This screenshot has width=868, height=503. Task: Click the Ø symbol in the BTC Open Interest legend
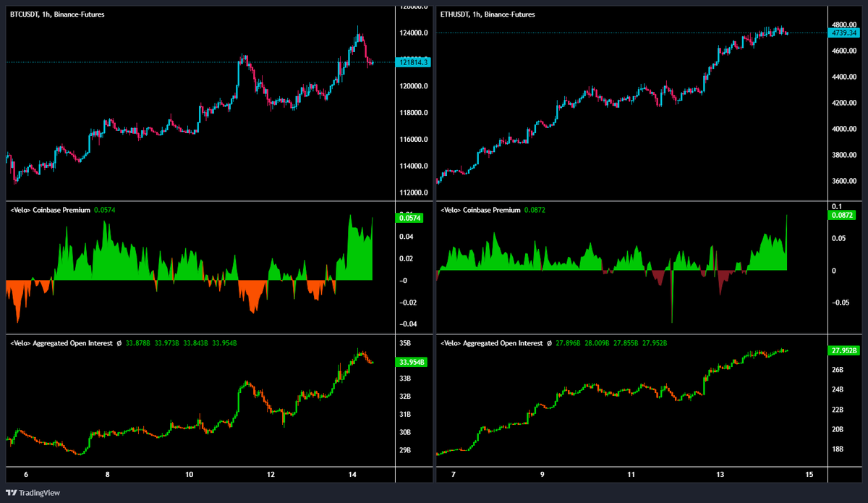[119, 343]
